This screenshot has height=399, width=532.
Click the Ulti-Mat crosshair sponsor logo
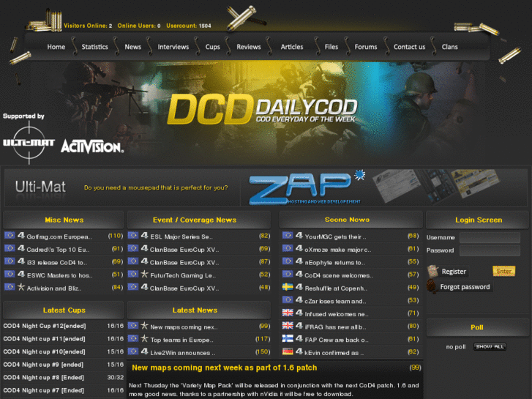[x=29, y=143]
